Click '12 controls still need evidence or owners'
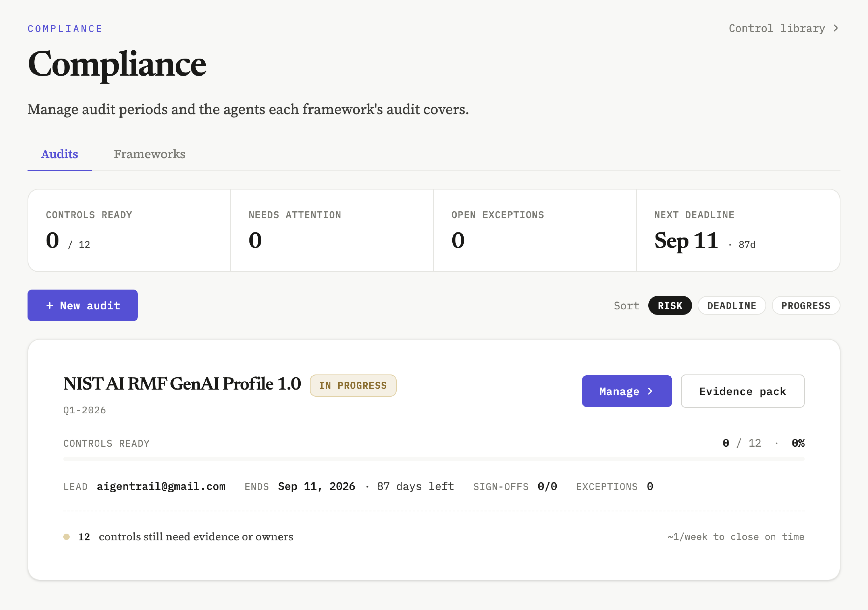The image size is (868, 610). click(186, 537)
